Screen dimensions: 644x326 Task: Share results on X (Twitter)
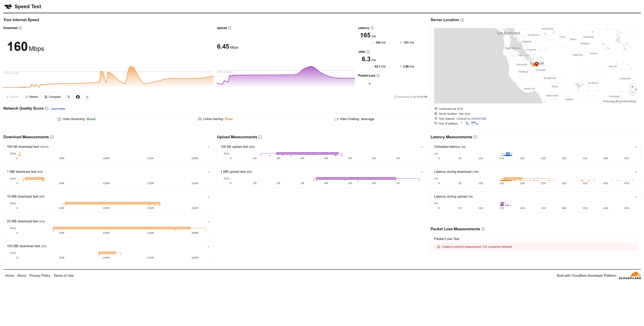(x=69, y=97)
